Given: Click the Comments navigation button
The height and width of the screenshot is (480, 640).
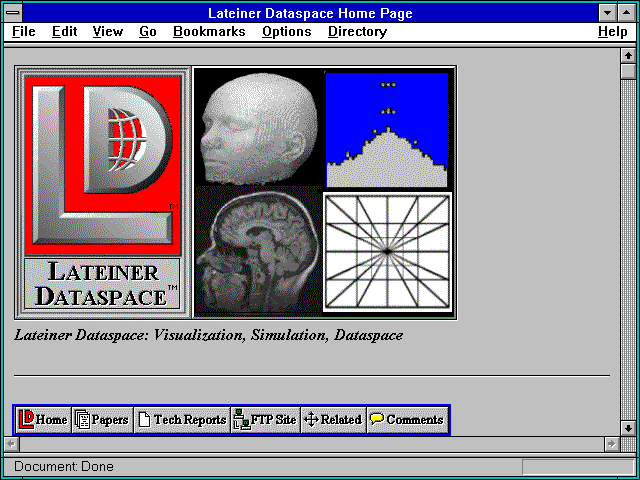Looking at the screenshot, I should [x=407, y=420].
